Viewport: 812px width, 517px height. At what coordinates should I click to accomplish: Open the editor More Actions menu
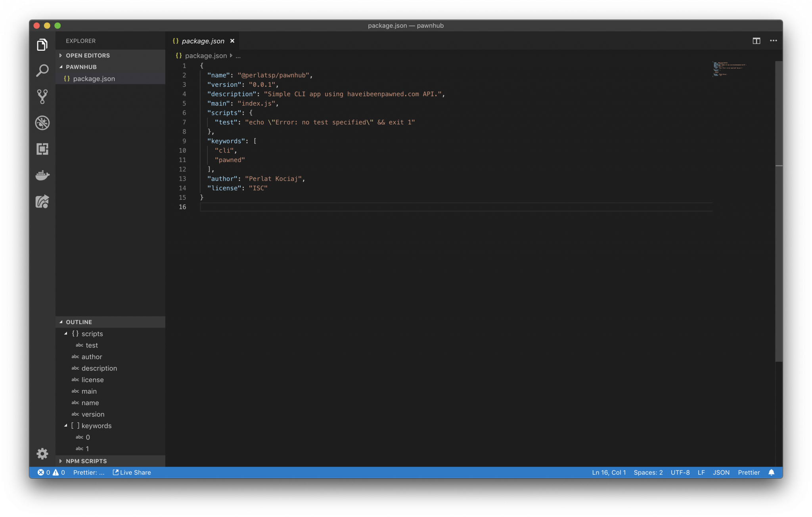[x=773, y=41]
